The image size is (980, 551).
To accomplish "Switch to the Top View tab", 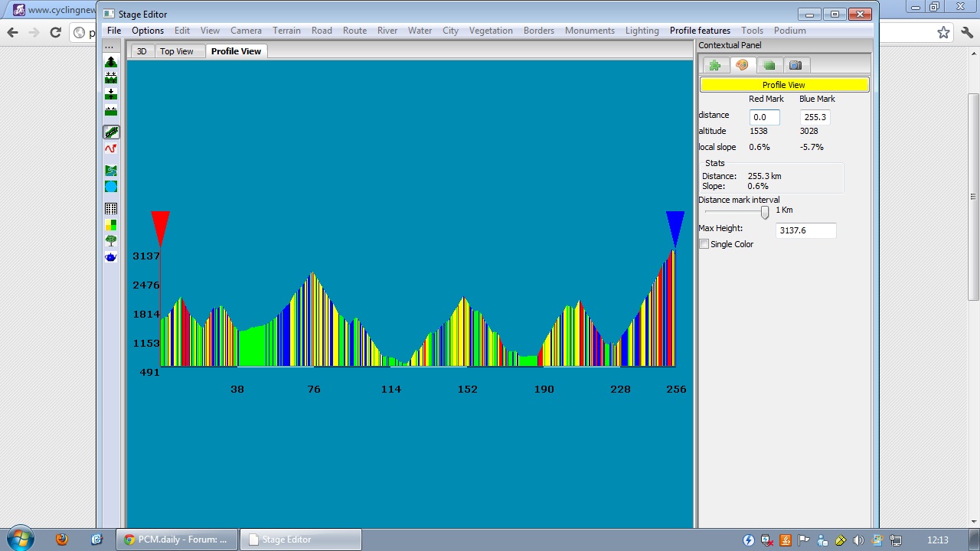I will coord(176,51).
